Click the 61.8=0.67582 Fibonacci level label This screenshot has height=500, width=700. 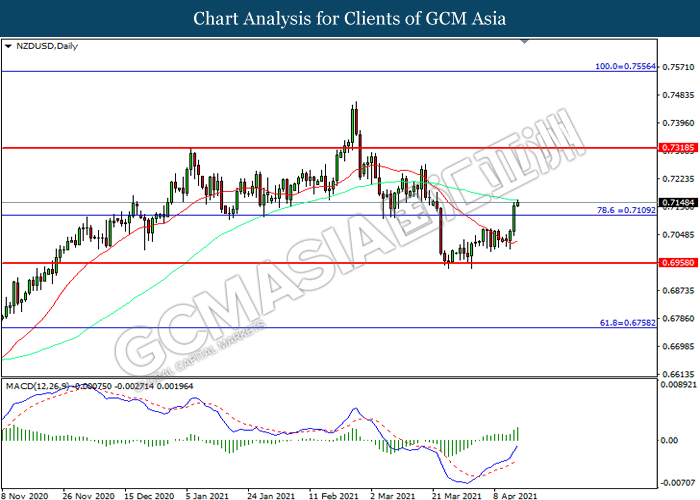[x=624, y=321]
